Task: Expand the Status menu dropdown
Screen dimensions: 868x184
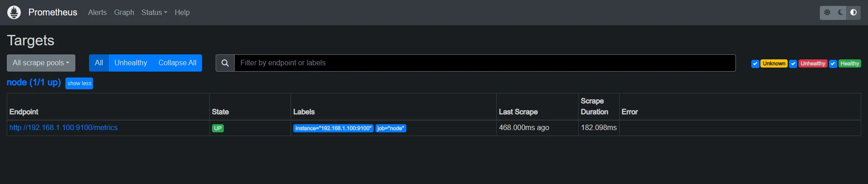Action: pyautogui.click(x=154, y=13)
